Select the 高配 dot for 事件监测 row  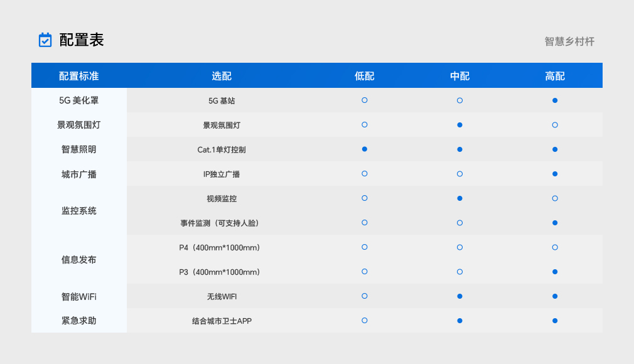coord(555,223)
